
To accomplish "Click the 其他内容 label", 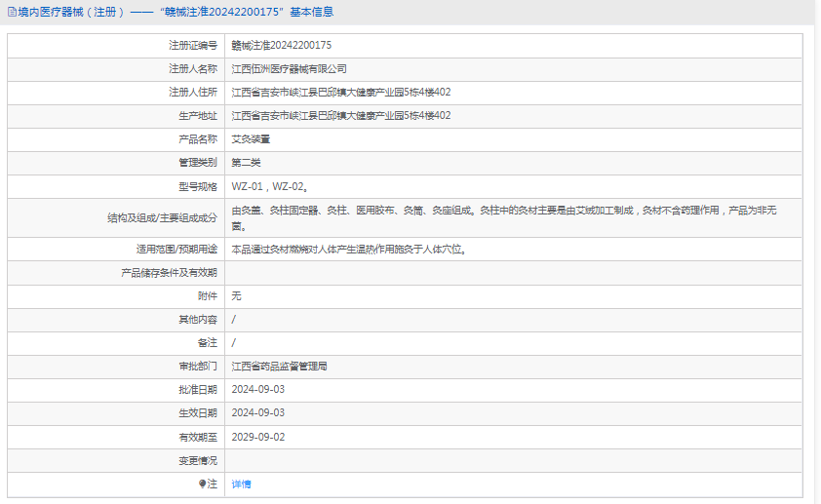I will click(x=198, y=320).
